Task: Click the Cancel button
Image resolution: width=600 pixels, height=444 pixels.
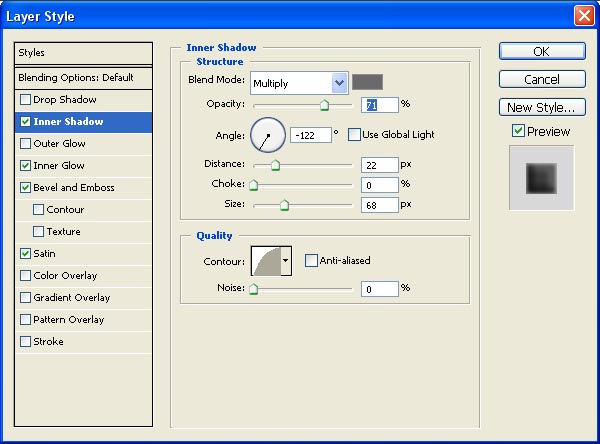Action: tap(542, 79)
